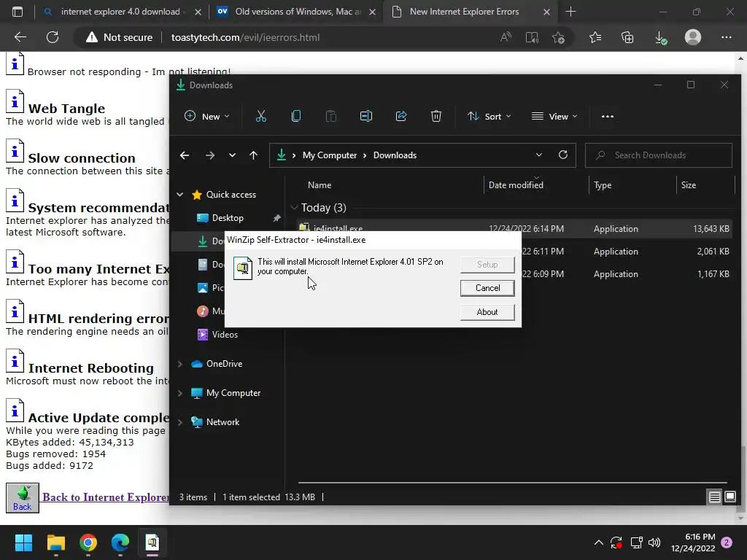This screenshot has height=560, width=747.
Task: Click the Setup button in WinZip Self-Extractor
Action: (487, 264)
